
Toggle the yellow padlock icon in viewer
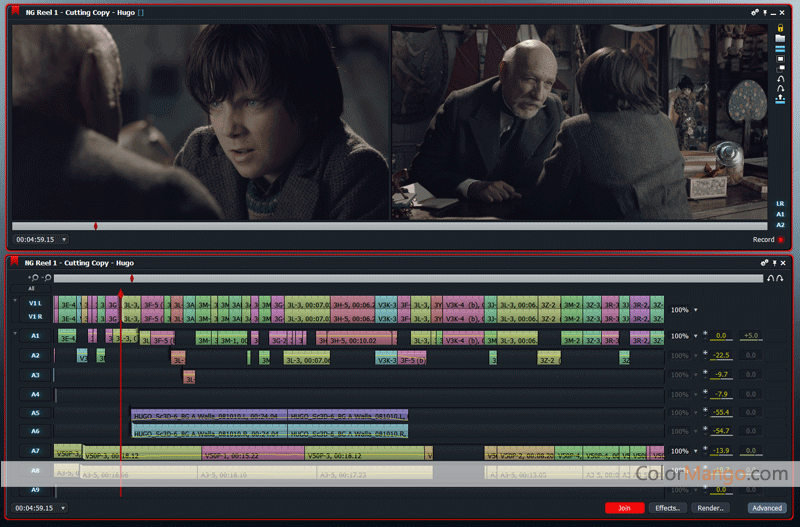(780, 28)
